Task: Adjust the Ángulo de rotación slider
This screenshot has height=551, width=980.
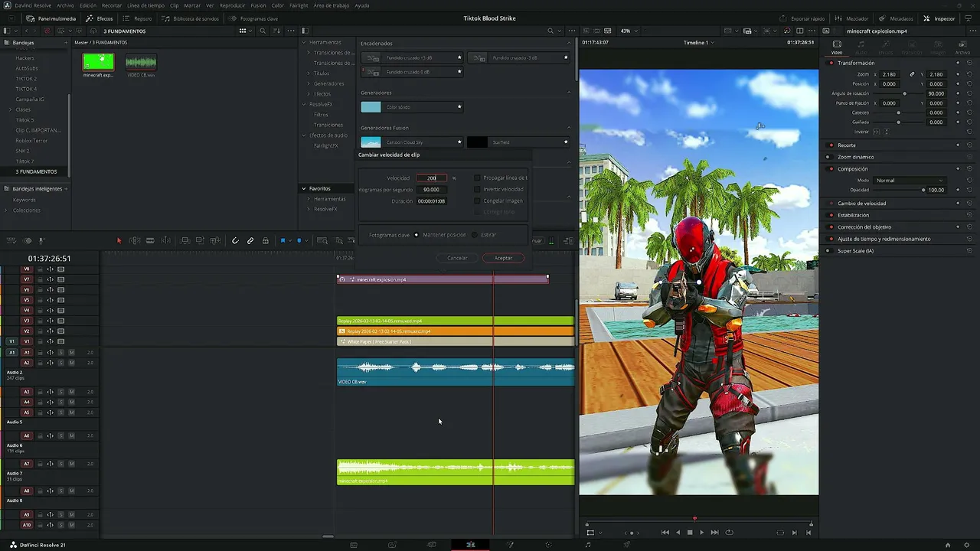Action: [905, 93]
